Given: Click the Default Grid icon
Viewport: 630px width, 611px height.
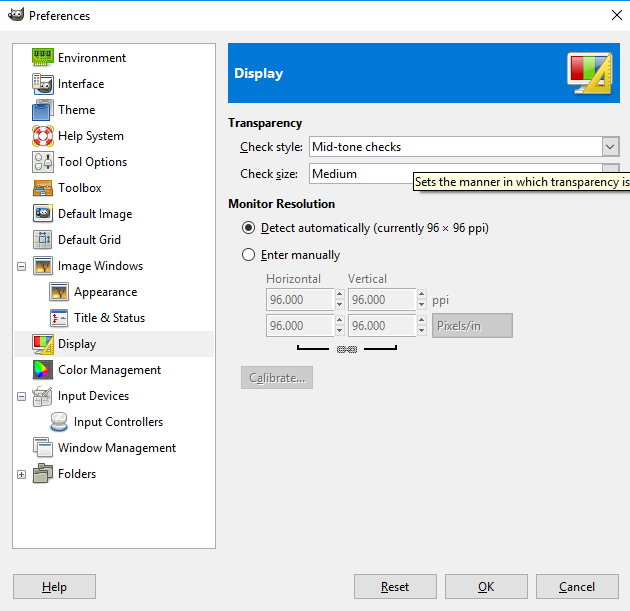Looking at the screenshot, I should (x=43, y=240).
